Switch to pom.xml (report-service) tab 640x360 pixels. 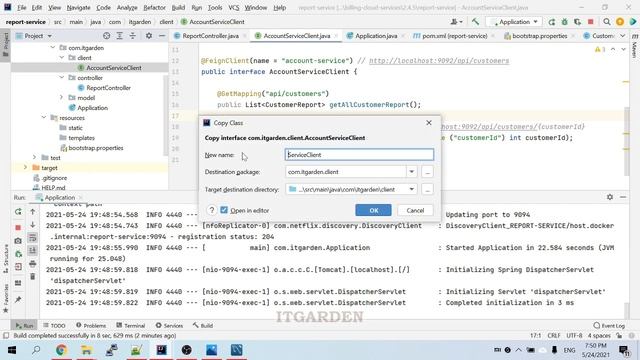[x=454, y=36]
